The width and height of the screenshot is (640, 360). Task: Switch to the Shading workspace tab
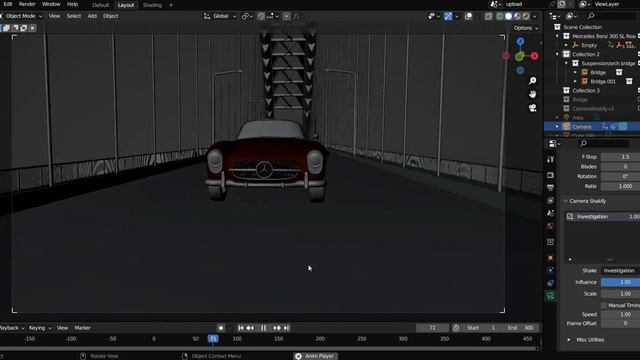point(152,5)
